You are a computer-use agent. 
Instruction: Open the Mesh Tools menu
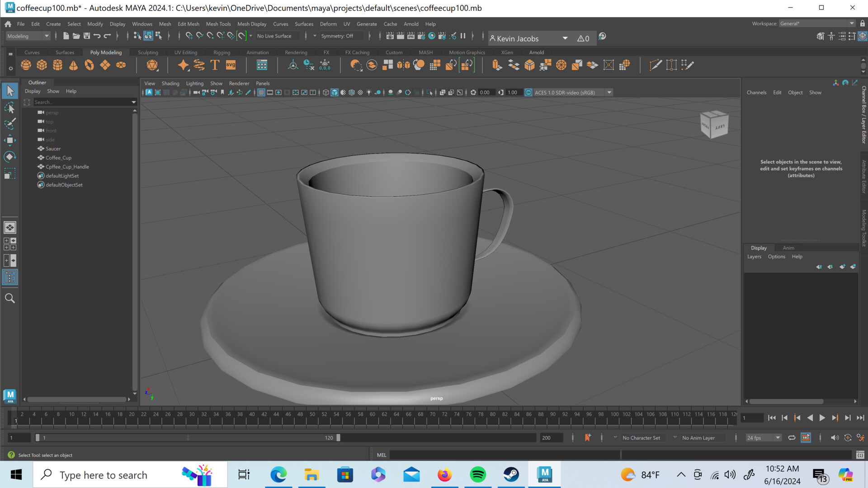click(x=218, y=24)
